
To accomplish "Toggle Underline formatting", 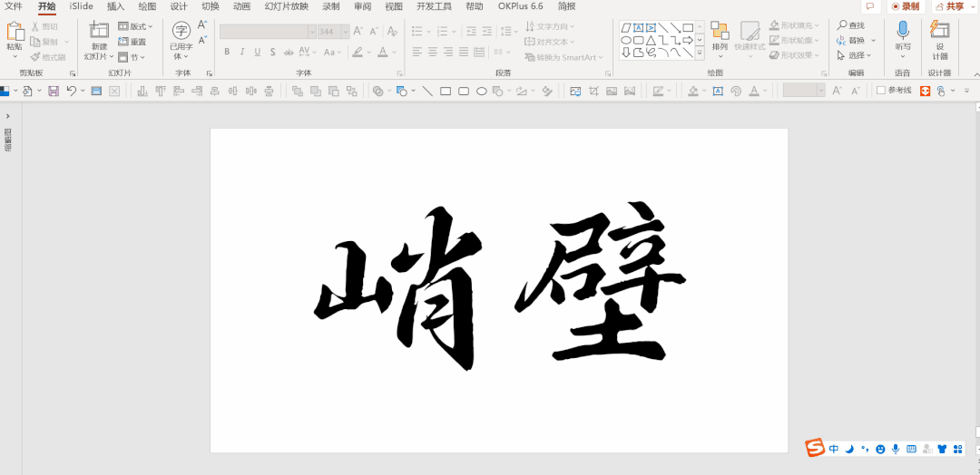I will pyautogui.click(x=258, y=52).
